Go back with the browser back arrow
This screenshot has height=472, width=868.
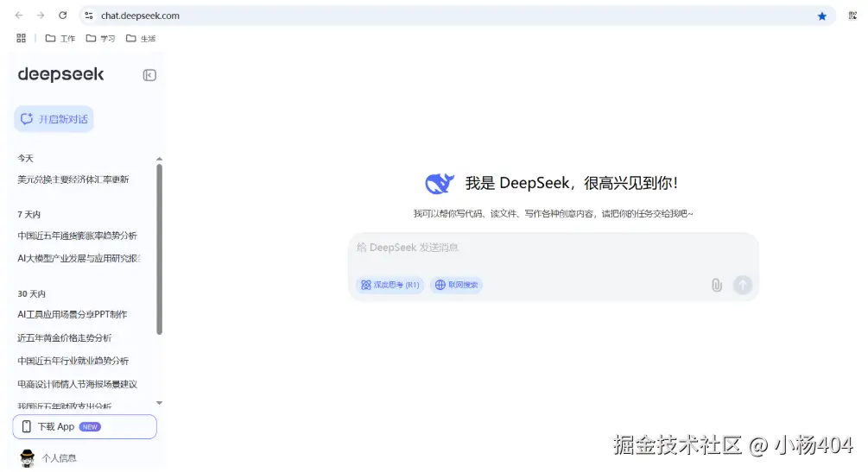point(19,16)
